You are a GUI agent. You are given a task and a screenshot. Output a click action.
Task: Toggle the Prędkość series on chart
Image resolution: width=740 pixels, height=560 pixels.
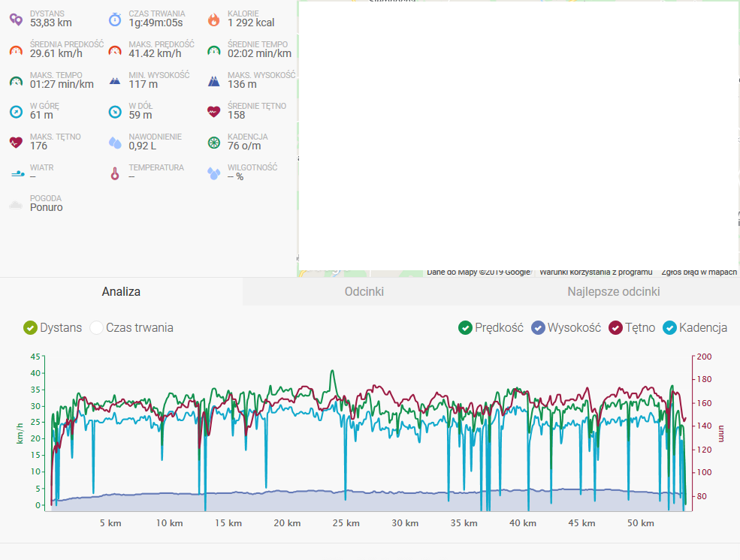click(465, 328)
